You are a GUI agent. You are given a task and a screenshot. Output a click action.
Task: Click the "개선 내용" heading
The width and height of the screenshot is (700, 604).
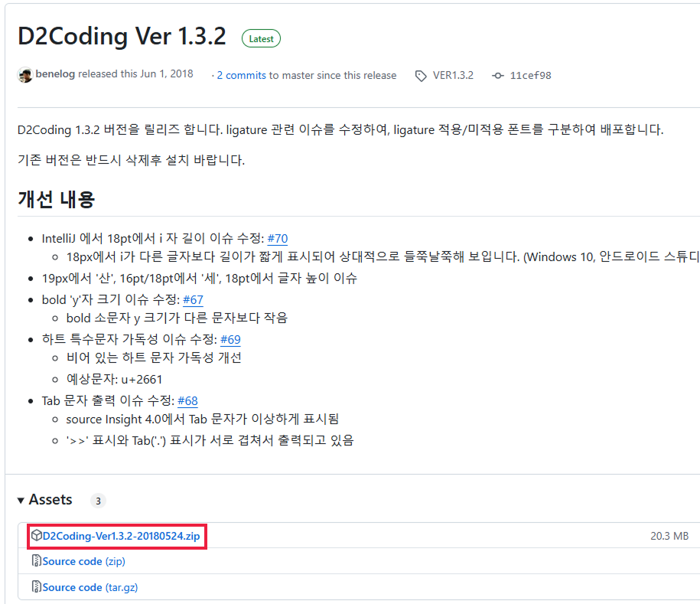click(57, 199)
